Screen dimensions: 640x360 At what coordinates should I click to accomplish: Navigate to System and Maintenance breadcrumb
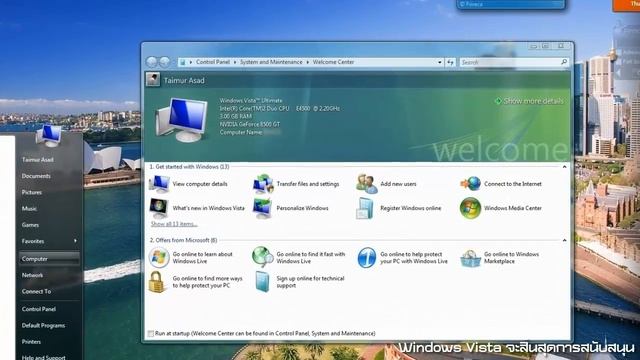coord(271,62)
